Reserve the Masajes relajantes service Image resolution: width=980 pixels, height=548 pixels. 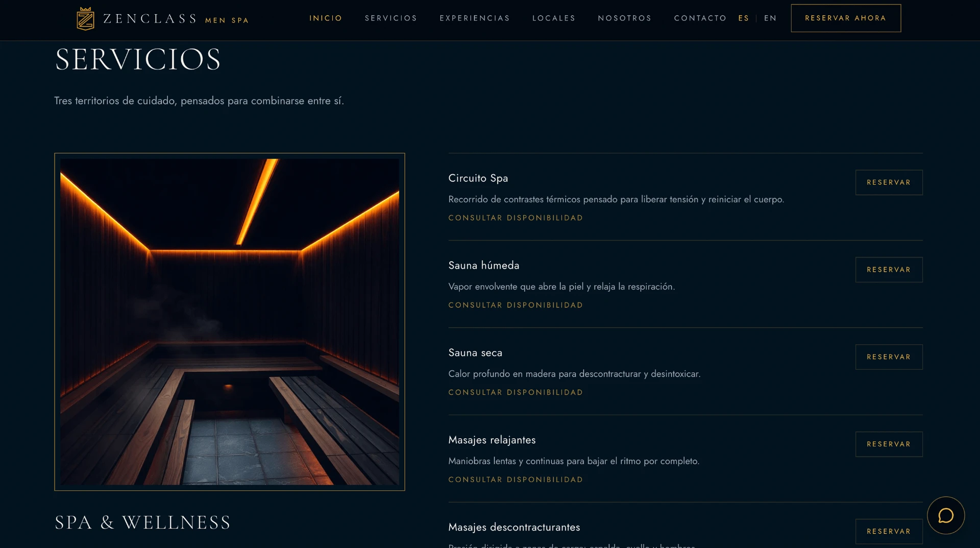[x=889, y=444]
